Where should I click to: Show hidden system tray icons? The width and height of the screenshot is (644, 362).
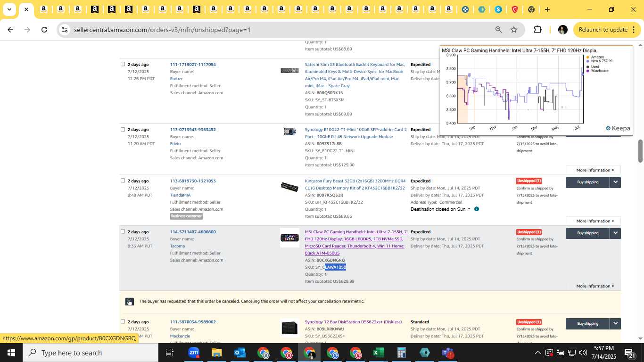click(537, 353)
